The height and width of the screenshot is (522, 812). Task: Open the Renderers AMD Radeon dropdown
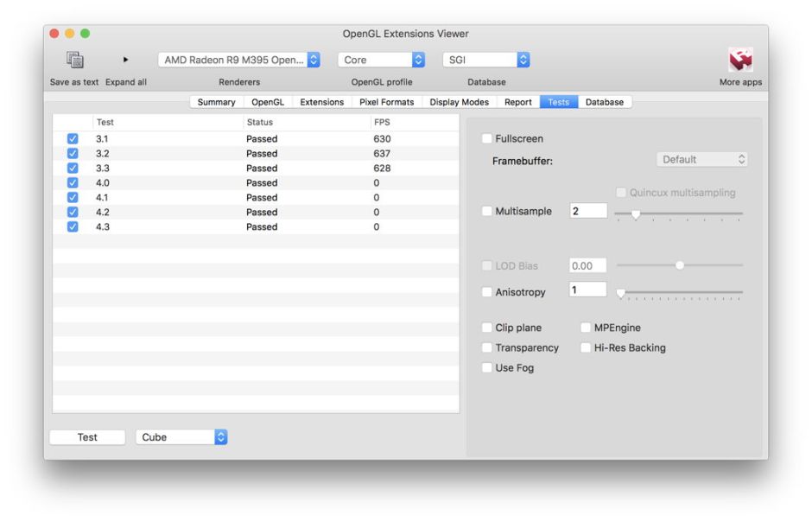click(x=239, y=60)
